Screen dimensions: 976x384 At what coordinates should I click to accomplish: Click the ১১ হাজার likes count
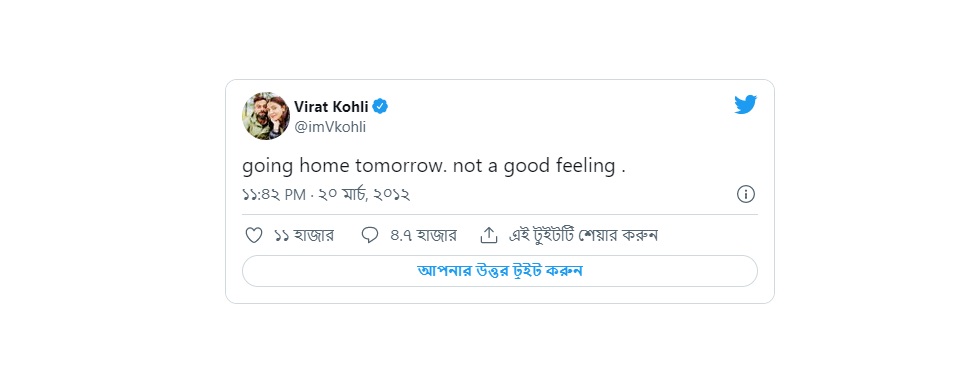point(304,235)
